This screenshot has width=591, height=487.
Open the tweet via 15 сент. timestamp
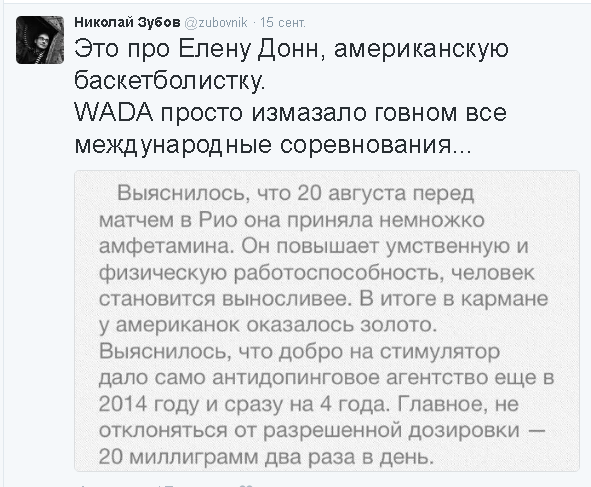coord(283,23)
